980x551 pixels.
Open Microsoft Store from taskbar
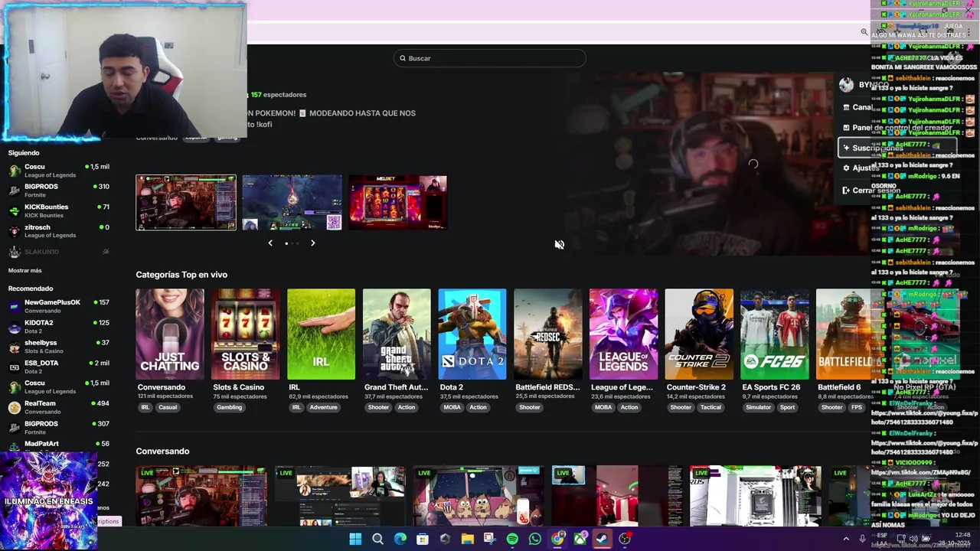pyautogui.click(x=423, y=539)
